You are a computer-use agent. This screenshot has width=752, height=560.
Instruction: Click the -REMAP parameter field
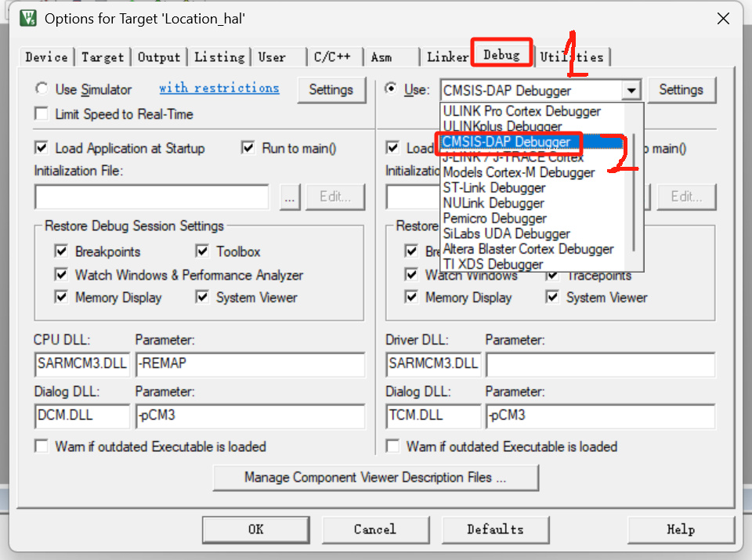251,364
